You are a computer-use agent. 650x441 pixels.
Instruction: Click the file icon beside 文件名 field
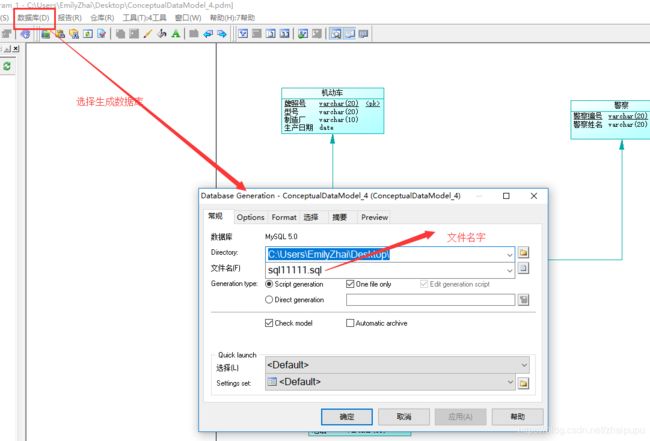(523, 268)
